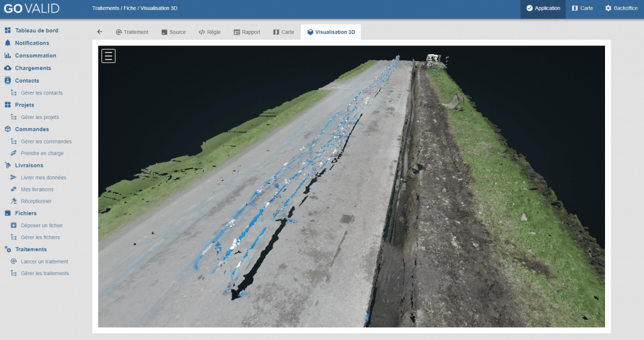The width and height of the screenshot is (644, 340).
Task: Open the Rapport tab
Action: 247,32
